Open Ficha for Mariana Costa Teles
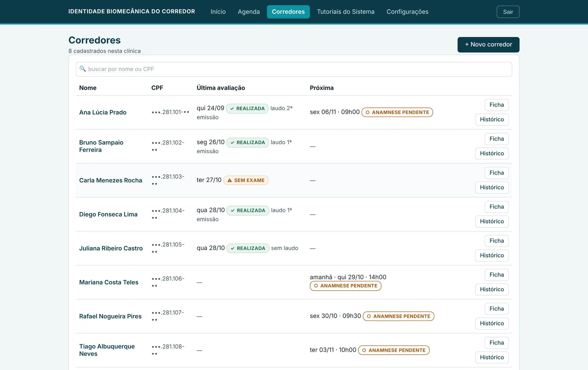Screen dimensions: 588x370 point(497,275)
